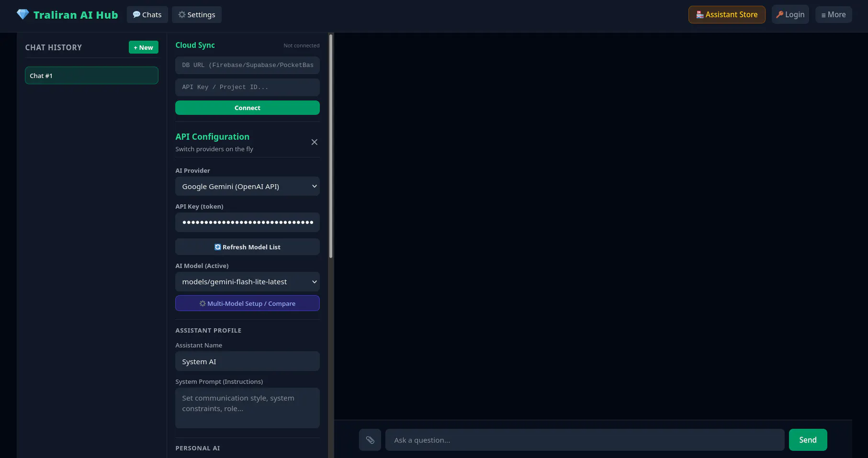Click the PERSONAL AI heading
The image size is (868, 458).
click(198, 448)
